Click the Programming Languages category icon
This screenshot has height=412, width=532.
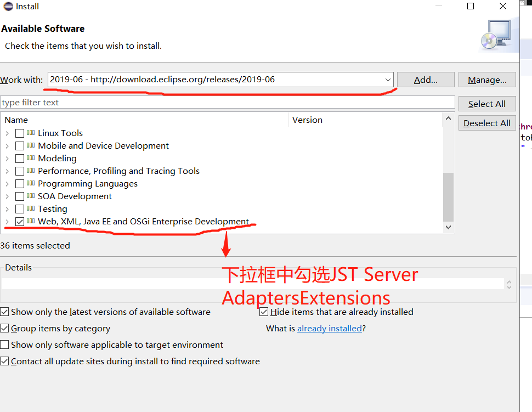31,183
